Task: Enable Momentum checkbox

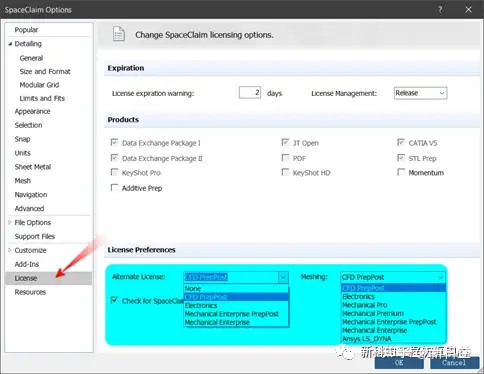Action: (401, 172)
